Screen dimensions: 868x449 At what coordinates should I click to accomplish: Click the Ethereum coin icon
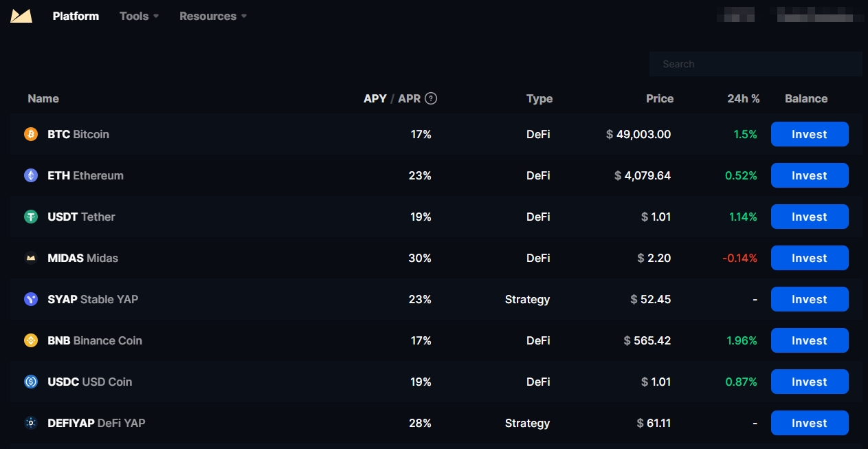pos(31,175)
